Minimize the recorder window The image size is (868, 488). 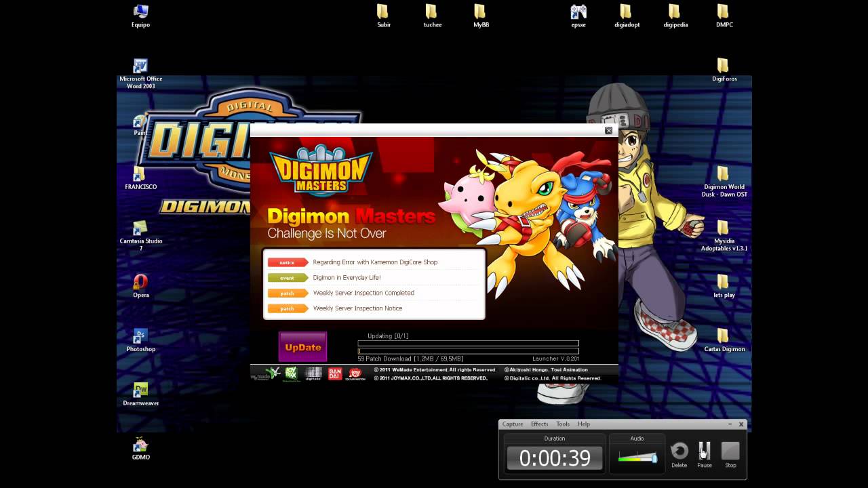pyautogui.click(x=730, y=424)
